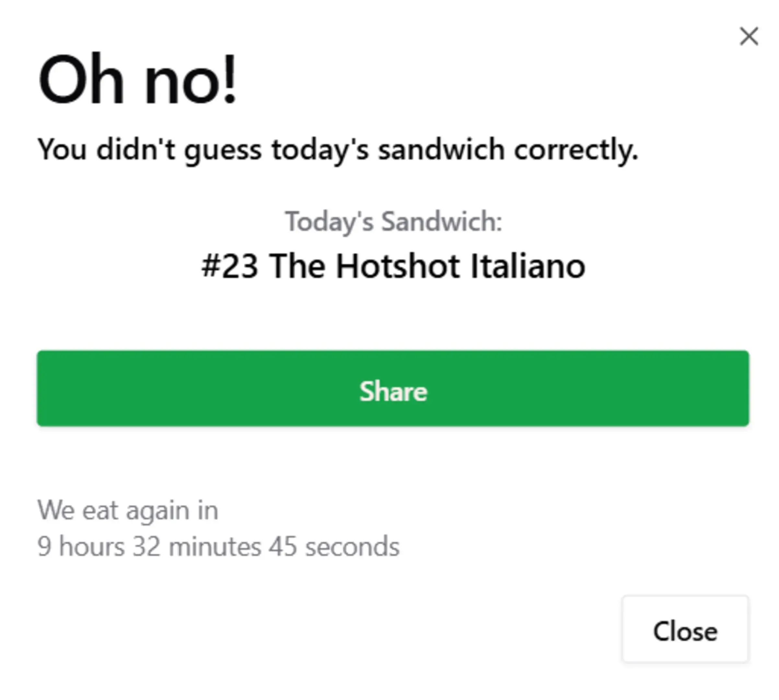Click the green Share button
The width and height of the screenshot is (779, 700).
point(392,388)
